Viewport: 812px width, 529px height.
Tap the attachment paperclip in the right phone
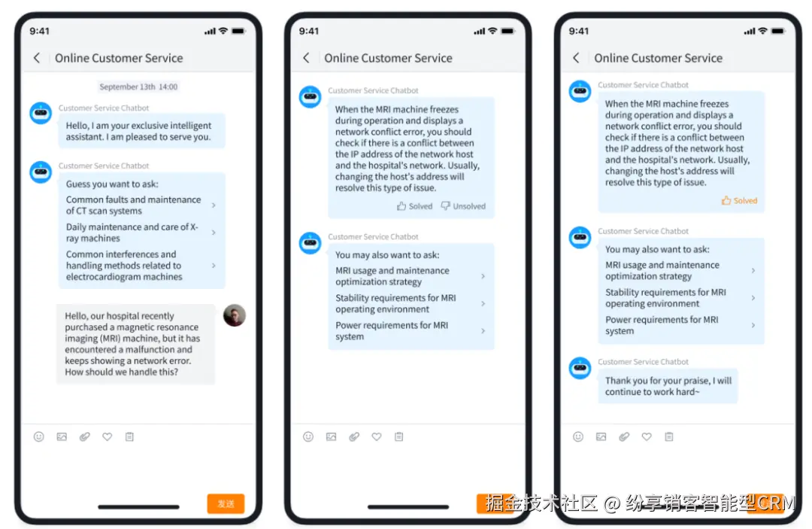(624, 436)
